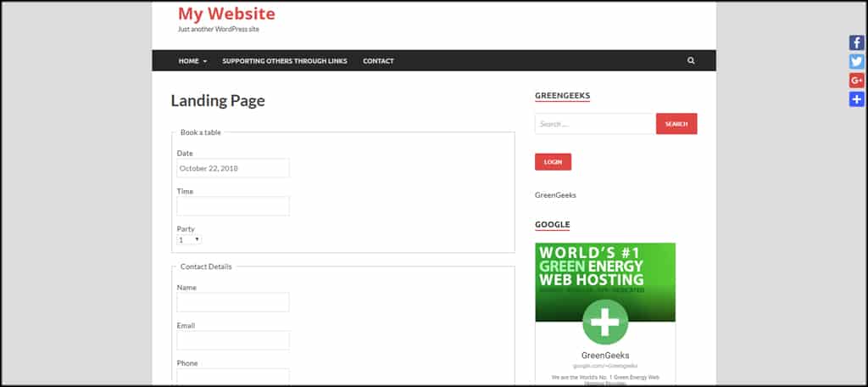Go to Supporting Others Through Links
The width and height of the screenshot is (868, 387).
click(285, 61)
